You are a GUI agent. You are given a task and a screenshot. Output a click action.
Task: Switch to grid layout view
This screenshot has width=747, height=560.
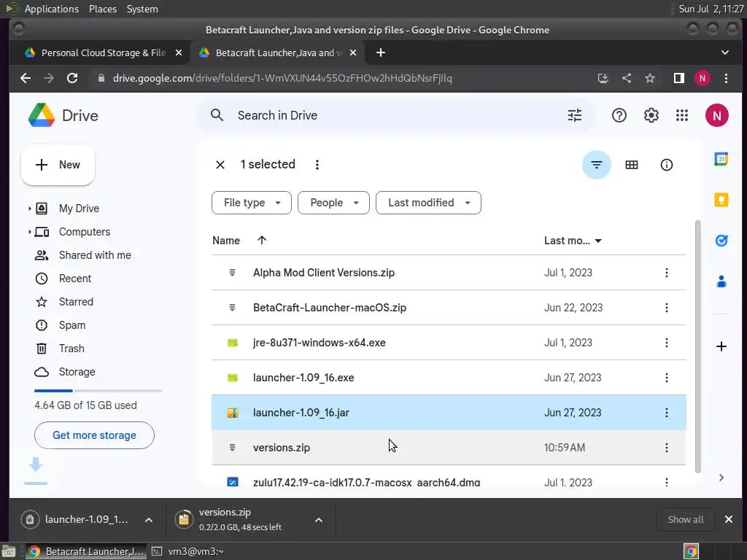(x=631, y=165)
